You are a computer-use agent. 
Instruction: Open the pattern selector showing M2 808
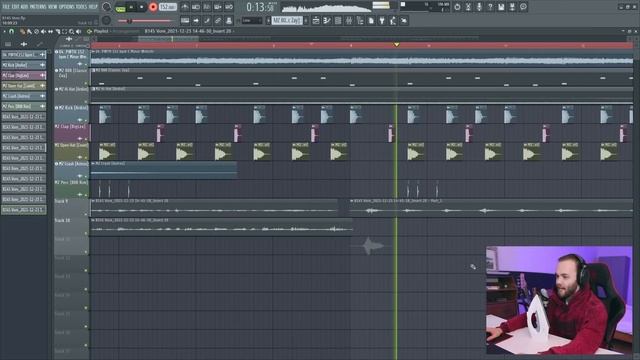point(287,20)
